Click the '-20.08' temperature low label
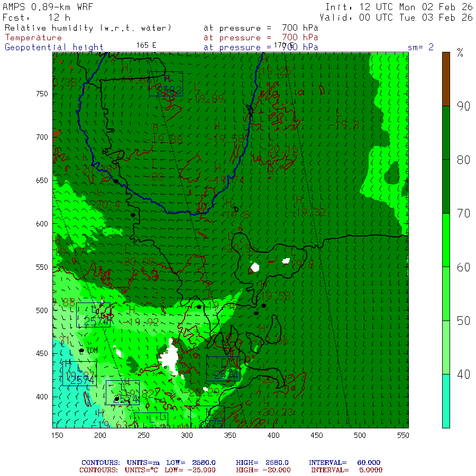The width and height of the screenshot is (476, 476). coord(136,262)
